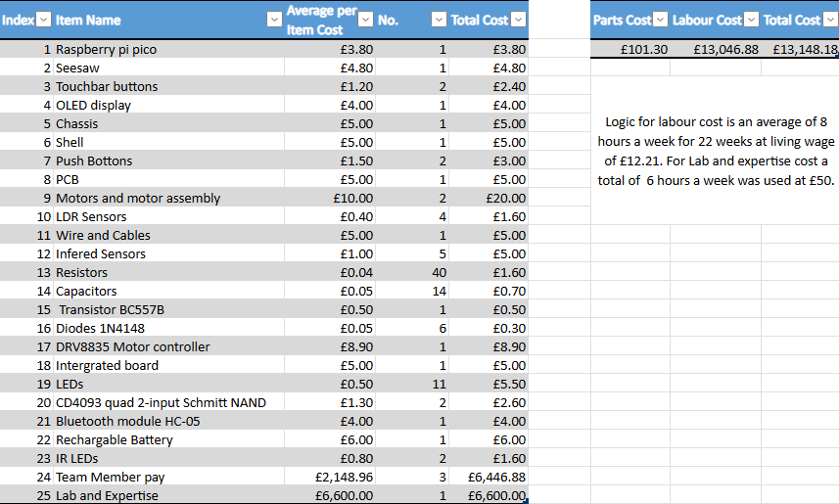Select the Team Member pay cell
This screenshot has width=839, height=504.
(168, 478)
